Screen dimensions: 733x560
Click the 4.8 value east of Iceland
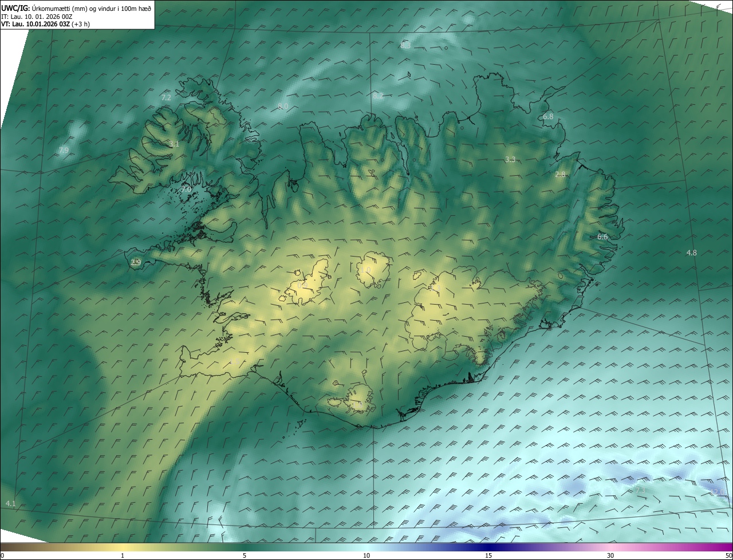pyautogui.click(x=691, y=253)
